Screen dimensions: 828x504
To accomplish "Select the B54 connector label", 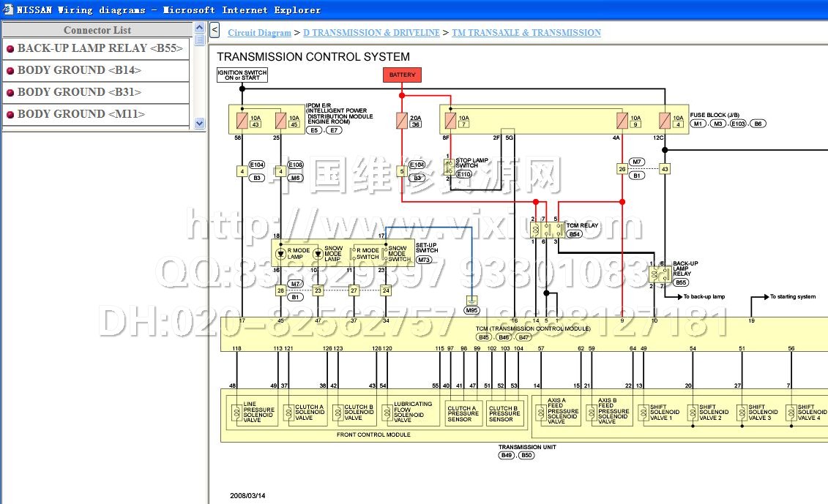I will (x=574, y=234).
